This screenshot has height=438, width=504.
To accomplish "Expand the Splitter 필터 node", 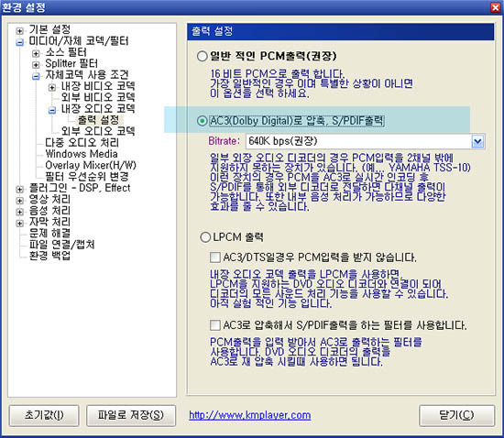I will coord(36,64).
